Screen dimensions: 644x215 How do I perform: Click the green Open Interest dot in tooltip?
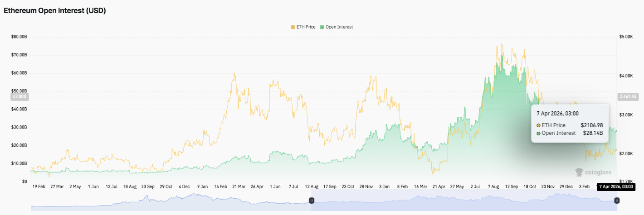coord(538,134)
